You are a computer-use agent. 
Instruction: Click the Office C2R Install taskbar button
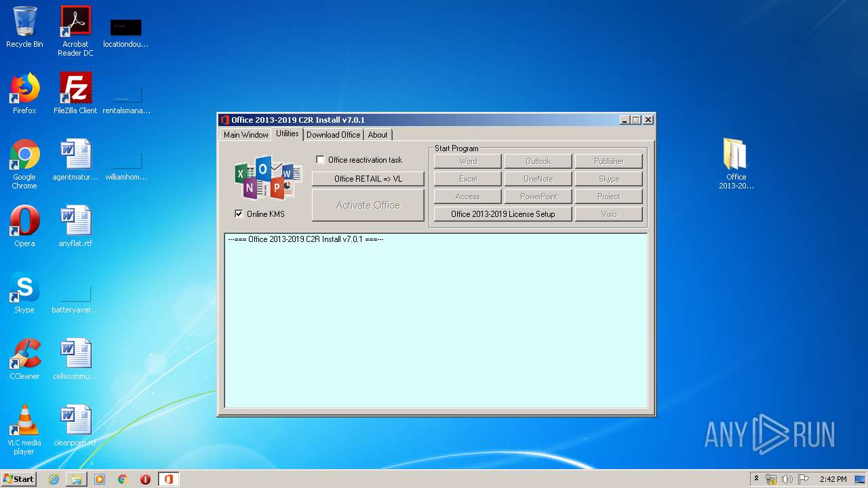[x=168, y=479]
